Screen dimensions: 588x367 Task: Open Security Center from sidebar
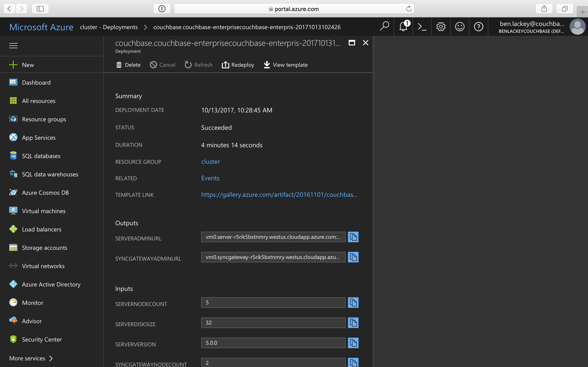pyautogui.click(x=42, y=339)
